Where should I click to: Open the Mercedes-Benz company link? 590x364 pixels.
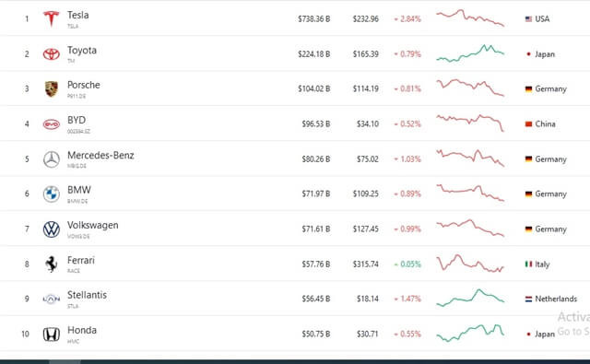(100, 155)
